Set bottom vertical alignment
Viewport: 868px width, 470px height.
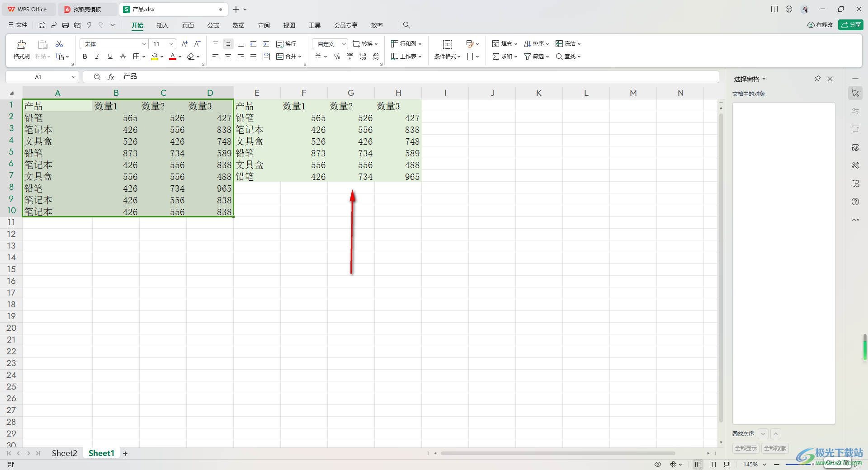click(x=241, y=44)
